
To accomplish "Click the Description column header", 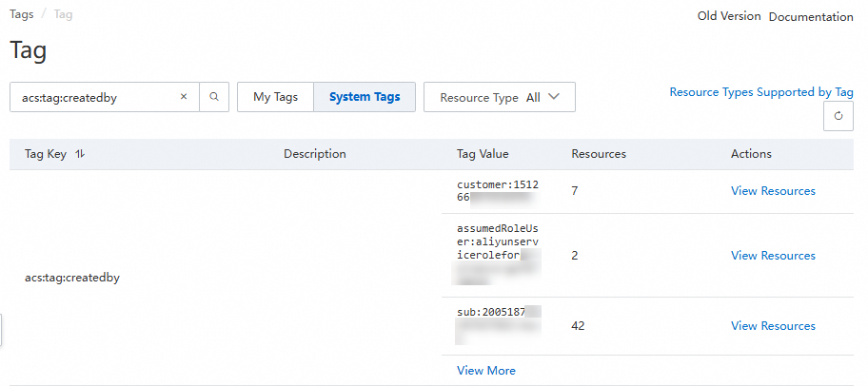I will click(315, 154).
